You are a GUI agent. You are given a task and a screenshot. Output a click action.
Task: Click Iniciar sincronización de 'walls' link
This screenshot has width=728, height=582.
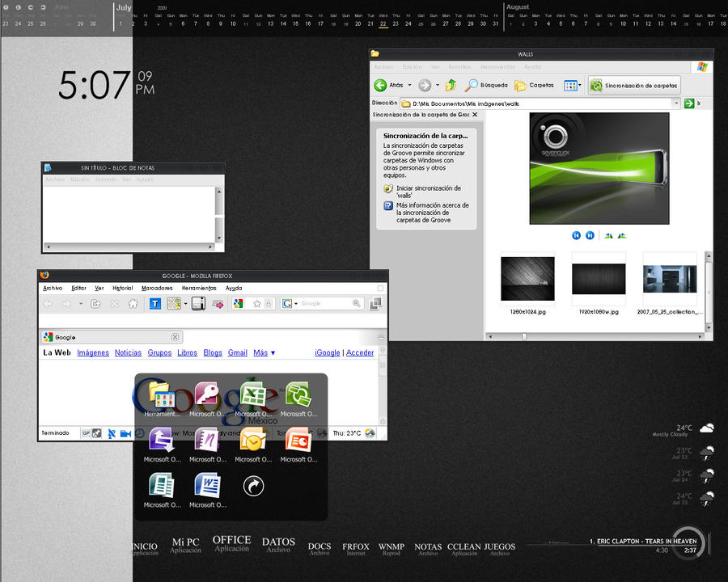(x=428, y=192)
